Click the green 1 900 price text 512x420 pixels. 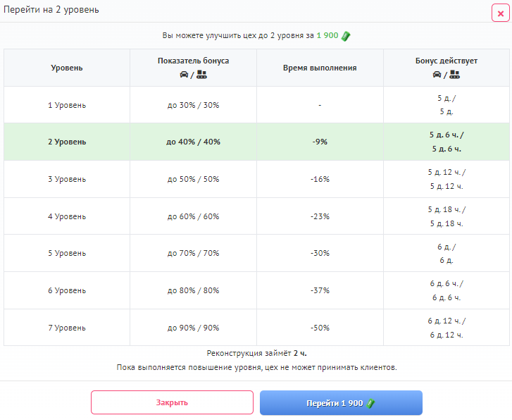(x=327, y=36)
